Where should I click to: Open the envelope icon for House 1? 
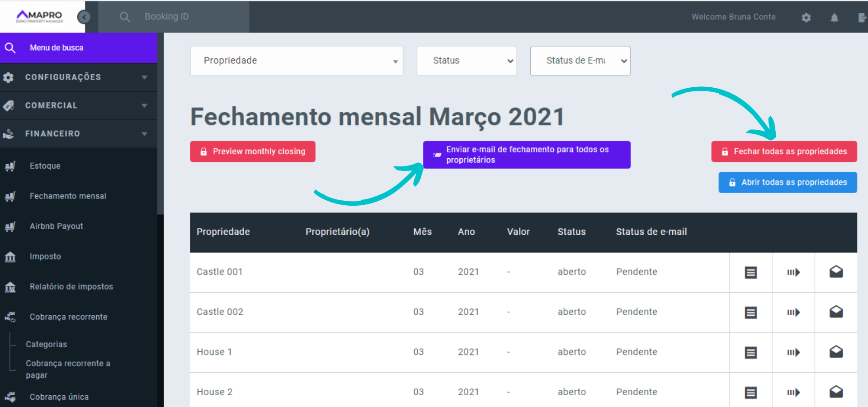836,352
